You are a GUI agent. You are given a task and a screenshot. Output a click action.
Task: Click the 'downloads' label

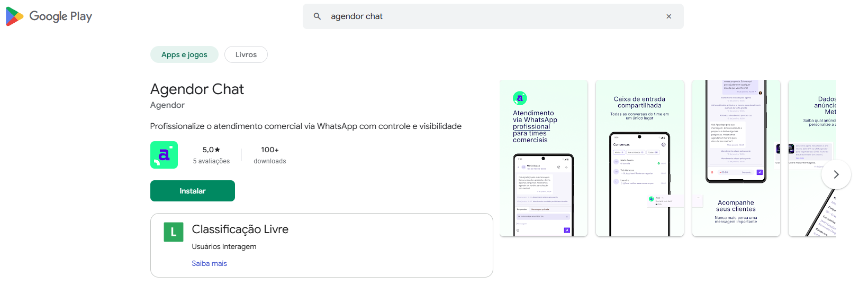pos(270,161)
